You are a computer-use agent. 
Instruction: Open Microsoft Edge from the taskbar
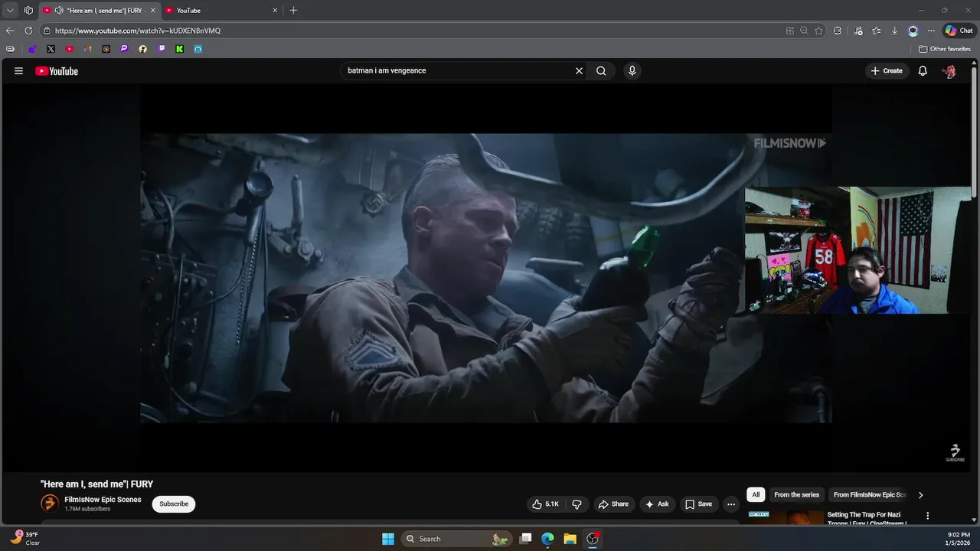[547, 539]
